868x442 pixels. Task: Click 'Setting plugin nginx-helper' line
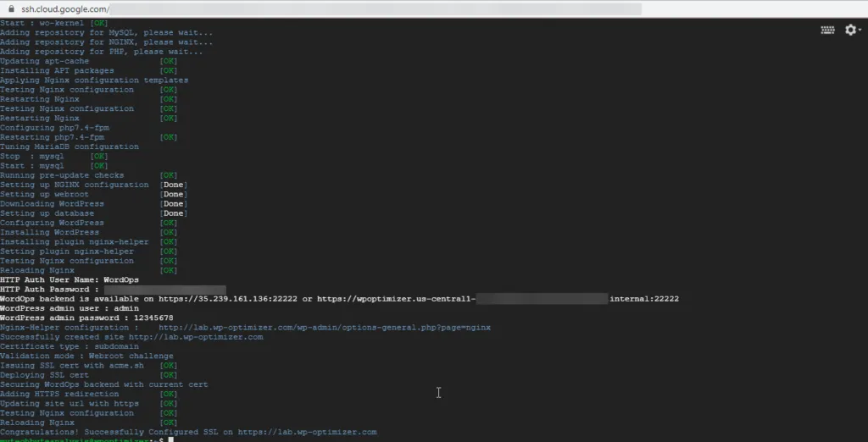[88, 251]
